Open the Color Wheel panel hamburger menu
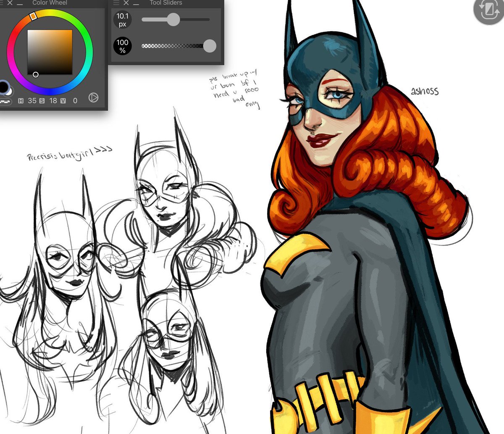The width and height of the screenshot is (504, 434). (x=1, y=3)
